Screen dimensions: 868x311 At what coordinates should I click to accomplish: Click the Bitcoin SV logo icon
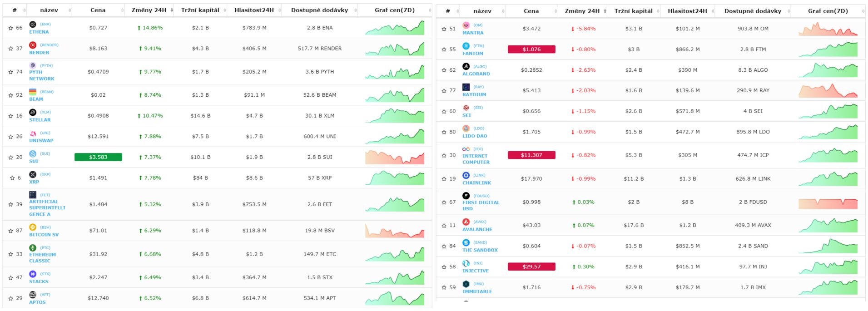tap(33, 227)
